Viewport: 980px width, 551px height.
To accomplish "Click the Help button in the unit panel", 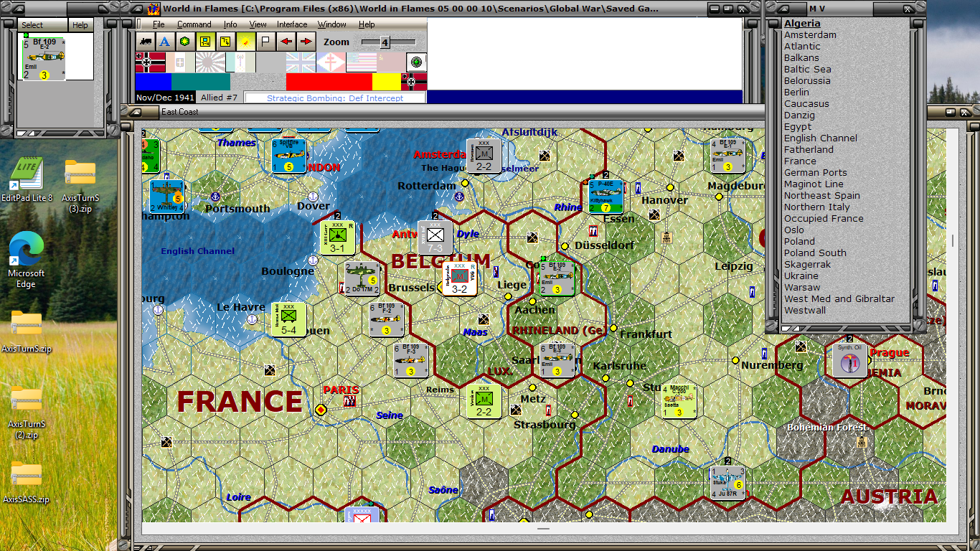I will [80, 25].
